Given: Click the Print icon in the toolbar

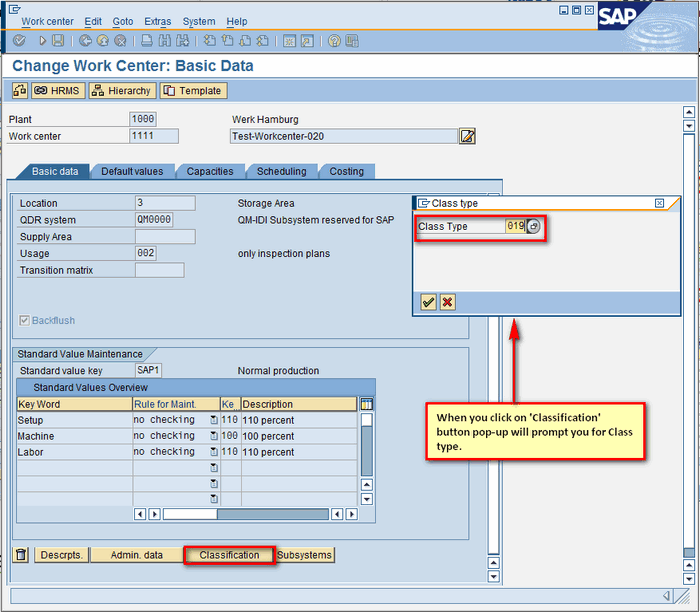Looking at the screenshot, I should click(147, 41).
